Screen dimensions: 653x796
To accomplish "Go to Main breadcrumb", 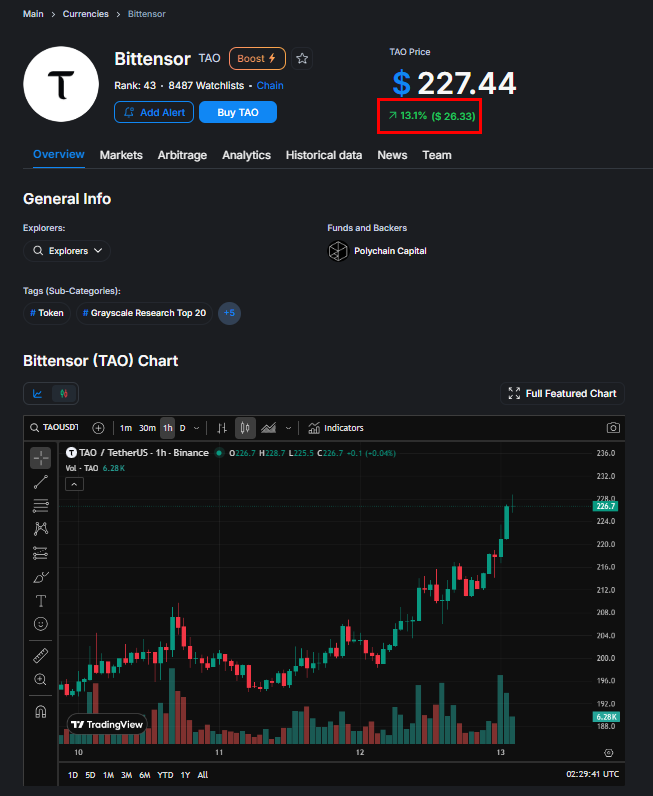I will coord(33,14).
